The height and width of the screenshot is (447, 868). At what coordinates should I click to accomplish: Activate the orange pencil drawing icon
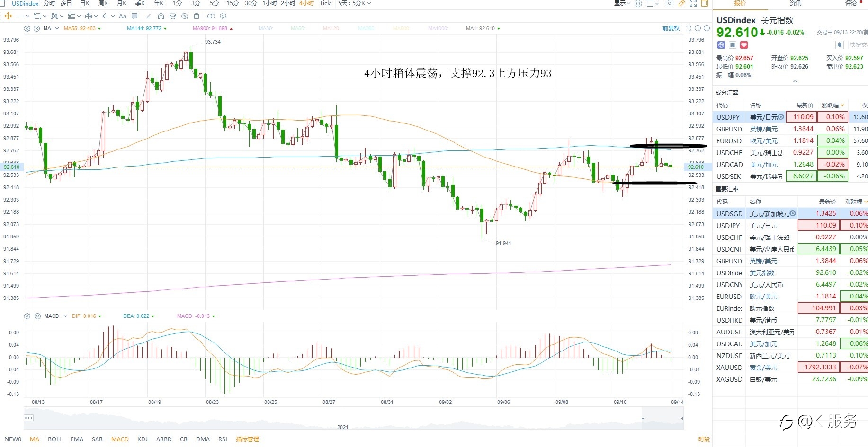click(x=681, y=3)
